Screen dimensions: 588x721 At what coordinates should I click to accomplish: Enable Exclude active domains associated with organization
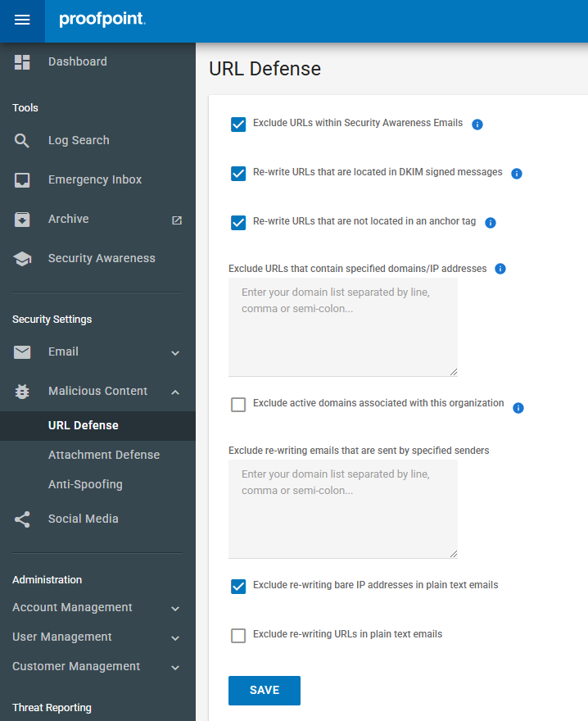coord(238,405)
